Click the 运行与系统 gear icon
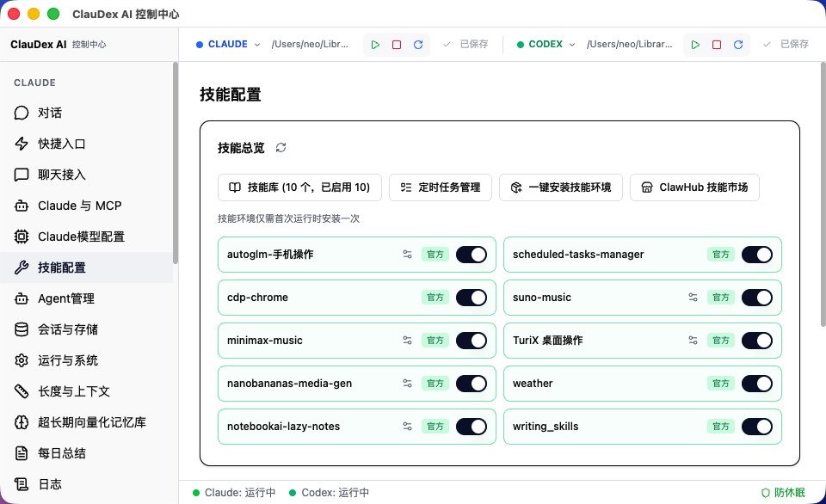The image size is (826, 504). tap(21, 360)
